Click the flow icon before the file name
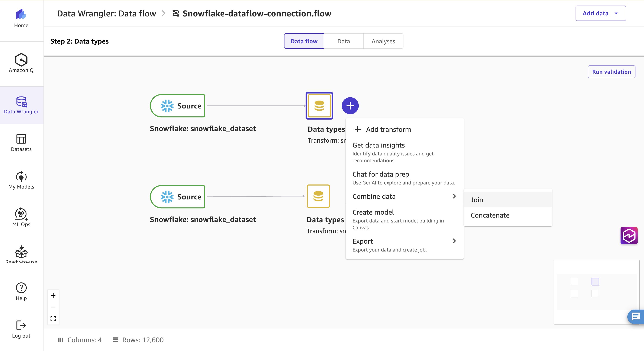The height and width of the screenshot is (351, 644). pos(176,13)
